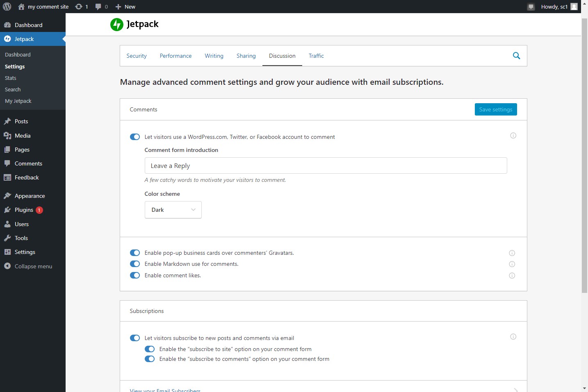
Task: Open Tools from the sidebar
Action: [33, 238]
